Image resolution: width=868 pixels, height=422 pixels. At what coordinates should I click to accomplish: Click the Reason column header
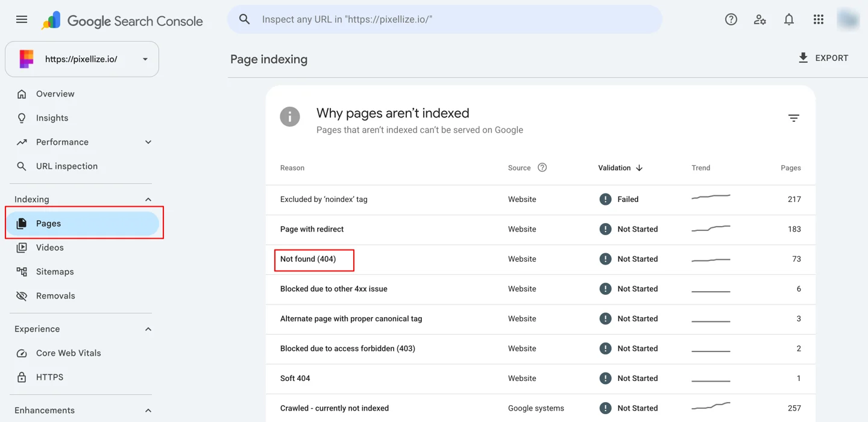[292, 168]
